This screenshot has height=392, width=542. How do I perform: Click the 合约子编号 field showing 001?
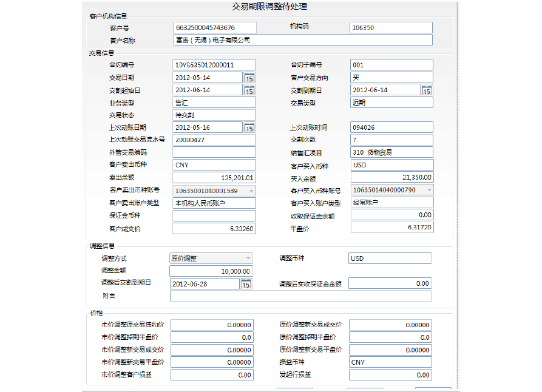(391, 65)
